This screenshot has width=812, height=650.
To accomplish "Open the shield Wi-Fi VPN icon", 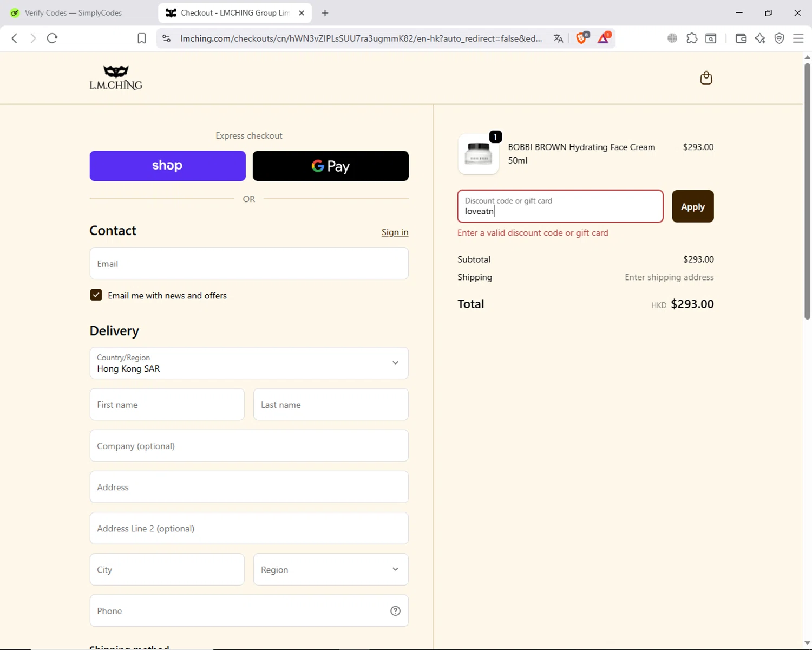I will (780, 38).
